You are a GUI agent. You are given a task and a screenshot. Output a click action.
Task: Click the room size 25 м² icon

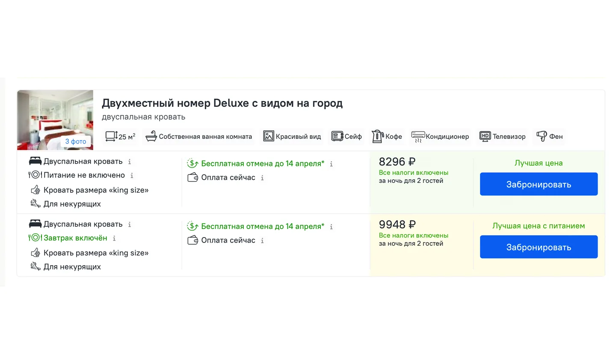pyautogui.click(x=111, y=136)
